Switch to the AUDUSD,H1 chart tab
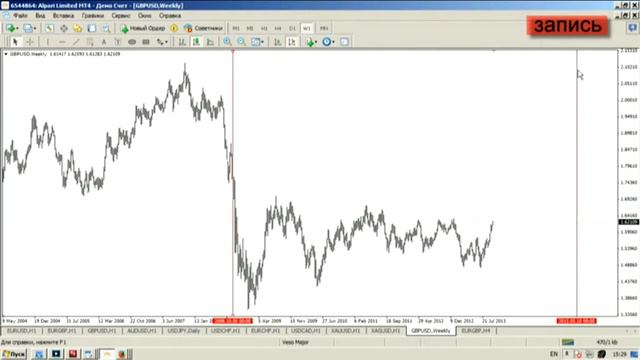This screenshot has height=360, width=640. (x=142, y=331)
